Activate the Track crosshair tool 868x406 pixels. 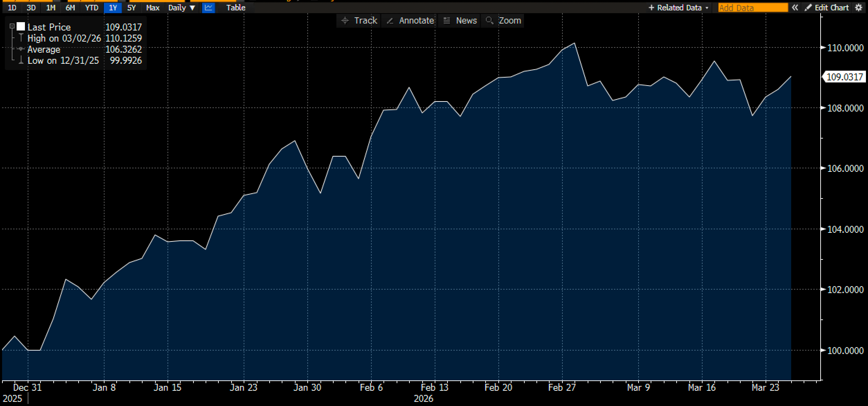pyautogui.click(x=359, y=21)
